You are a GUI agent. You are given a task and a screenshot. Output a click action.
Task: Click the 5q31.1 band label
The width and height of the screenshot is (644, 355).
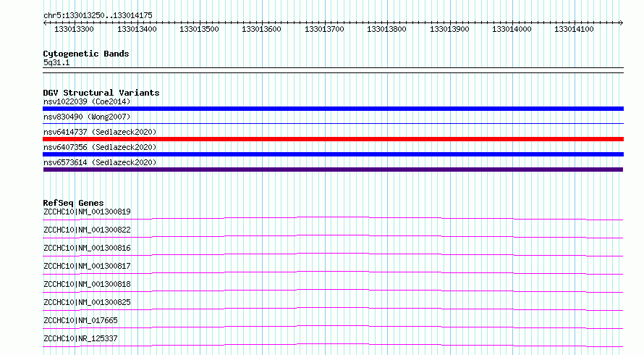(56, 62)
